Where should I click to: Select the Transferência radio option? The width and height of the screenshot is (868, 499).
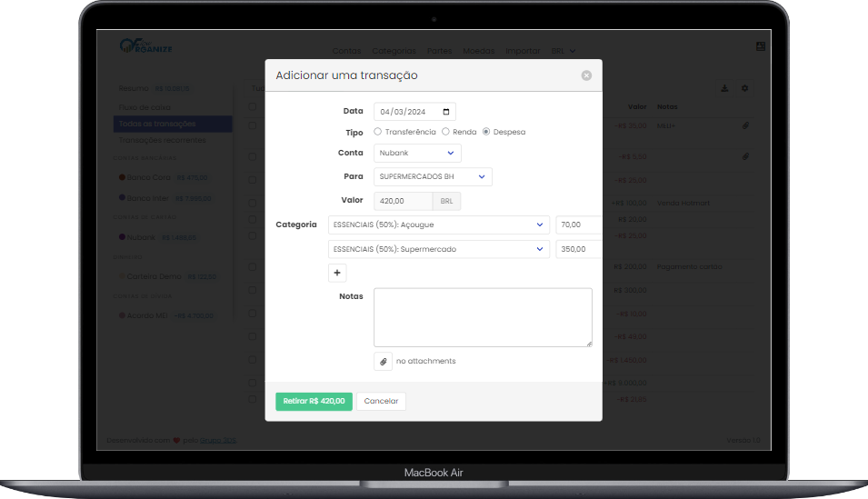tap(378, 132)
